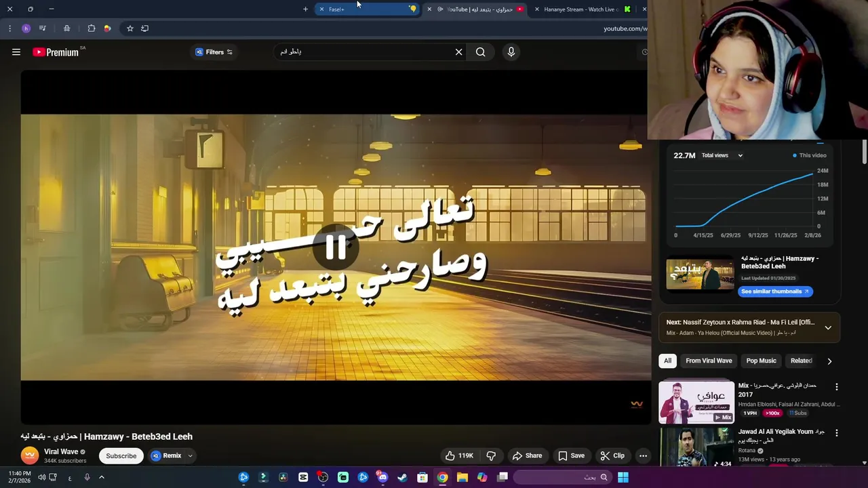Switch to the Fasel+ browser tab
The image size is (868, 488).
coord(366,9)
